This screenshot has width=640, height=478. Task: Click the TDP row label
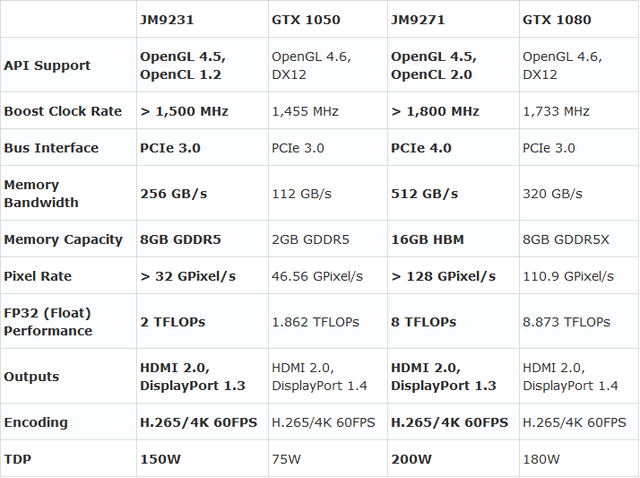click(x=18, y=459)
